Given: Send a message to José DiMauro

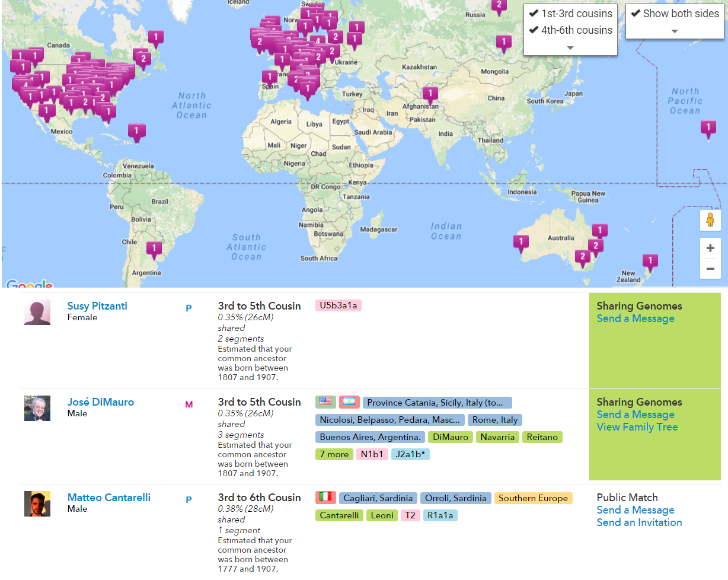Looking at the screenshot, I should coord(636,415).
